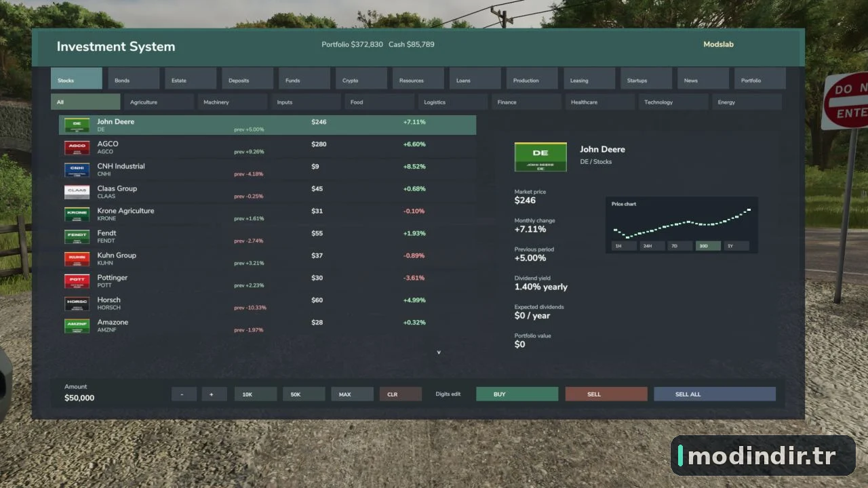Click the green BUY button
The image size is (868, 488).
517,394
